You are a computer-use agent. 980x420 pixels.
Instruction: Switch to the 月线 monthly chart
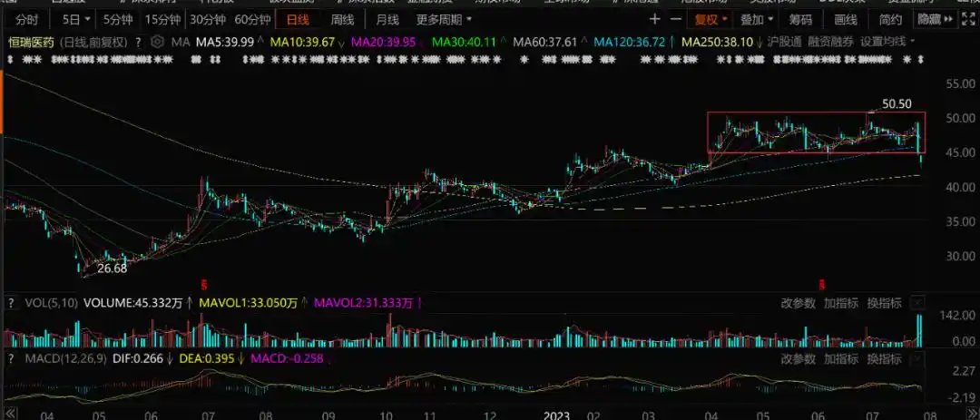point(387,20)
